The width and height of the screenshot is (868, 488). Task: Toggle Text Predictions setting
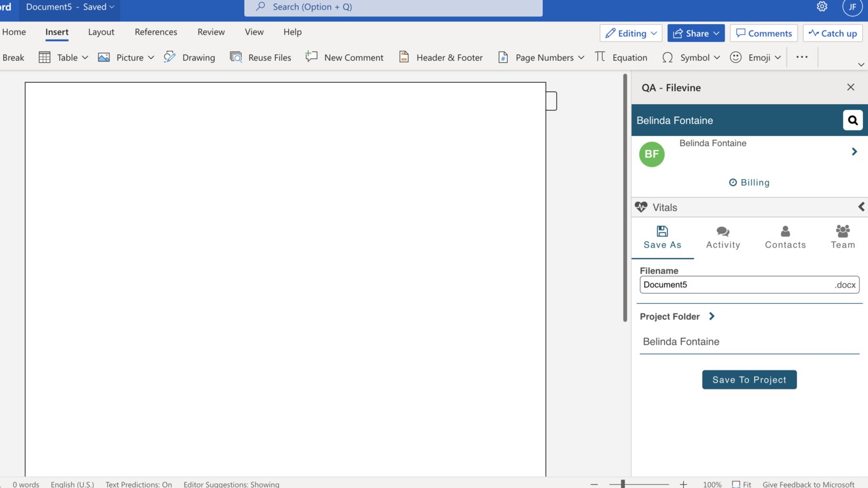tap(139, 484)
